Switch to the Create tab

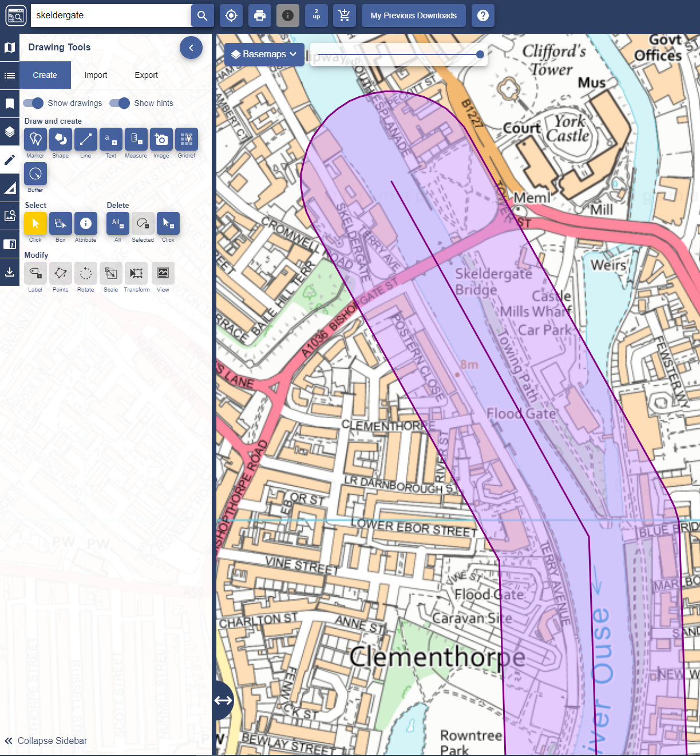point(45,75)
